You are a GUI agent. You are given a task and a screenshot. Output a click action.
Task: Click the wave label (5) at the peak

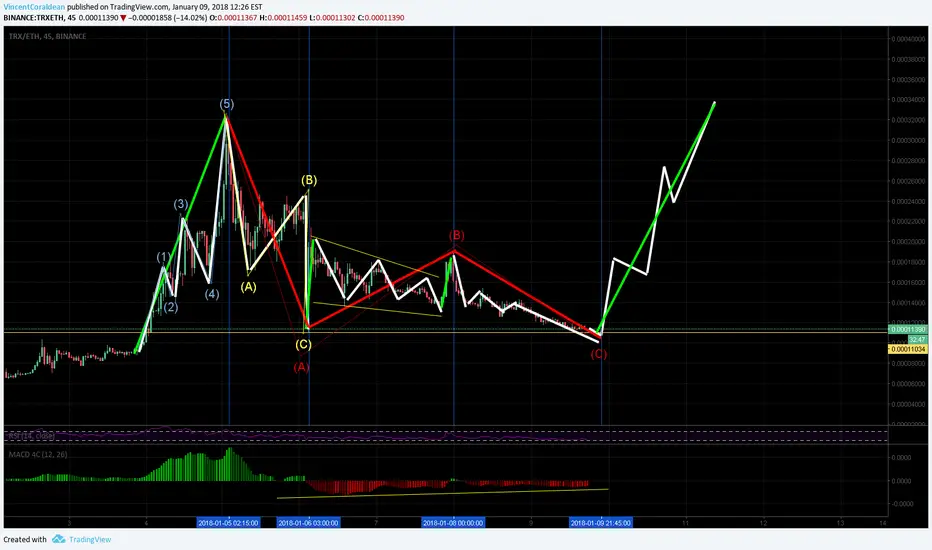point(226,104)
